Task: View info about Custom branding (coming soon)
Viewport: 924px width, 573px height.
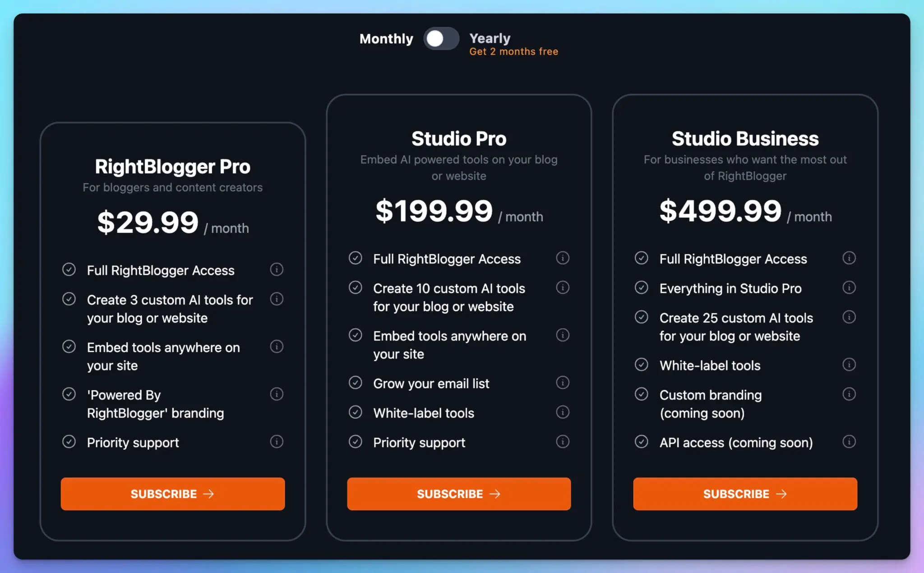Action: [849, 394]
